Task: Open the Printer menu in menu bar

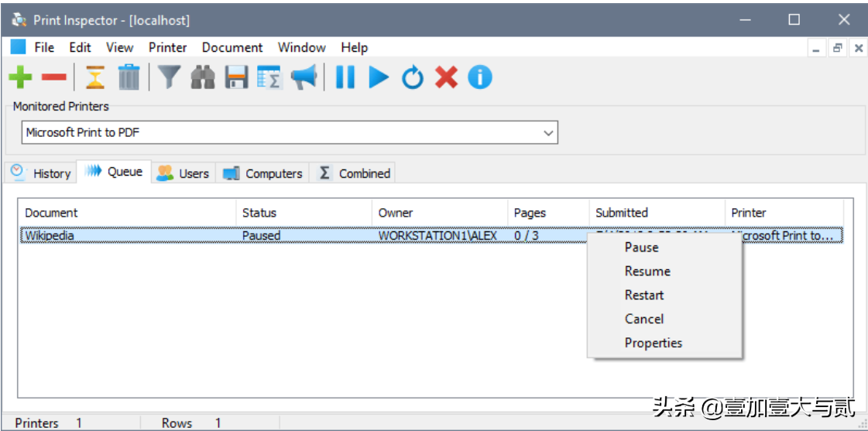Action: click(x=167, y=48)
